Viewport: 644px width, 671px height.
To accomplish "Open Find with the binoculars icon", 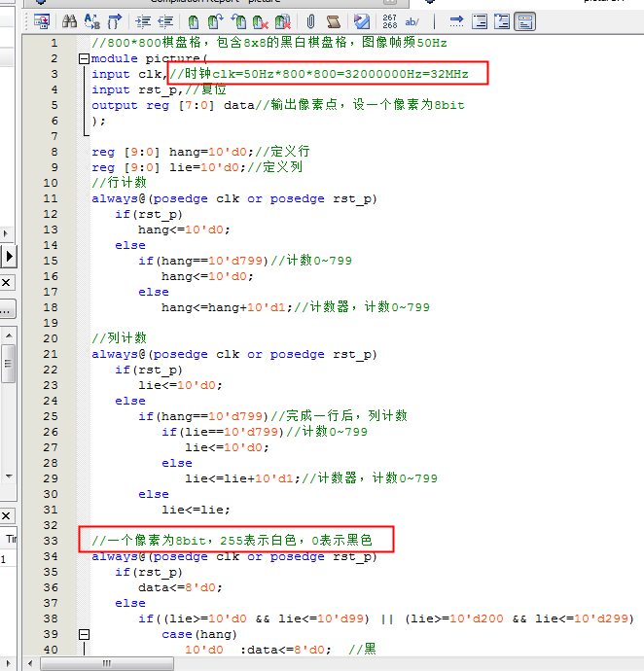I will [x=69, y=21].
